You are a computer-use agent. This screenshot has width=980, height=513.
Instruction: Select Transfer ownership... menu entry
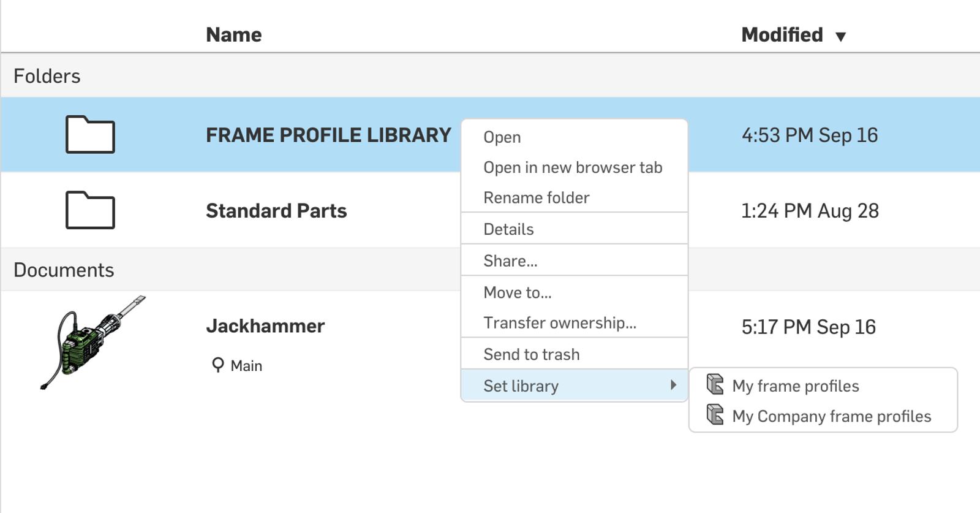tap(560, 323)
